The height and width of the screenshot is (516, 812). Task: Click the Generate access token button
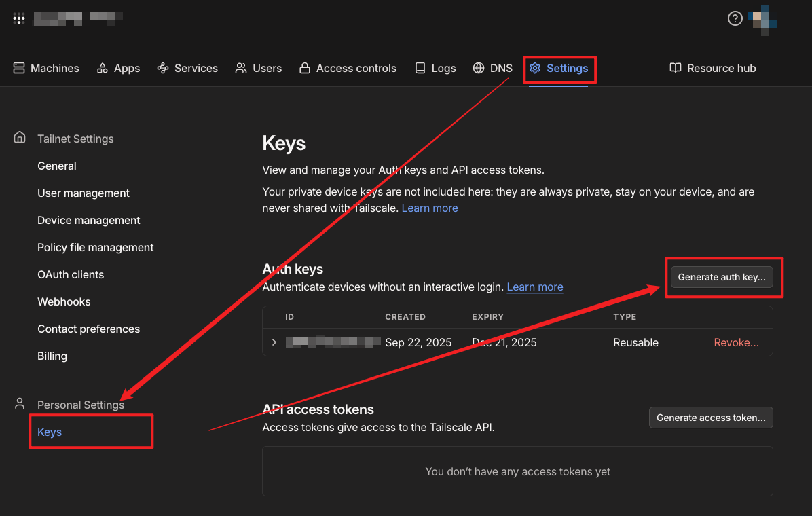click(x=711, y=418)
